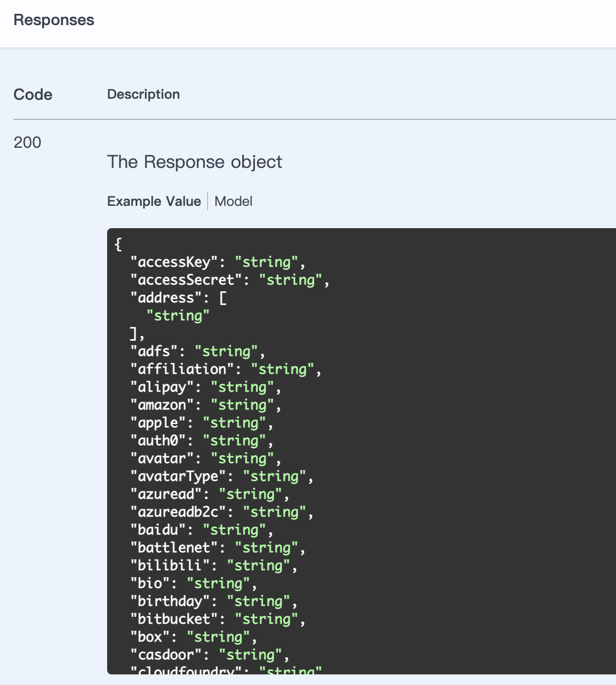The width and height of the screenshot is (616, 685).
Task: Click the 200 response code
Action: pyautogui.click(x=27, y=142)
